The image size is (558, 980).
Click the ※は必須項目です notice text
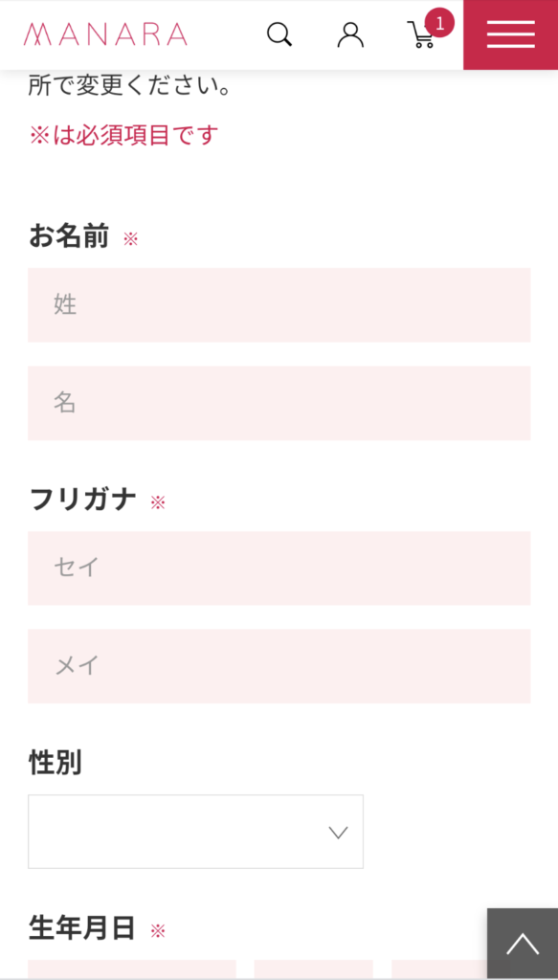pos(123,135)
